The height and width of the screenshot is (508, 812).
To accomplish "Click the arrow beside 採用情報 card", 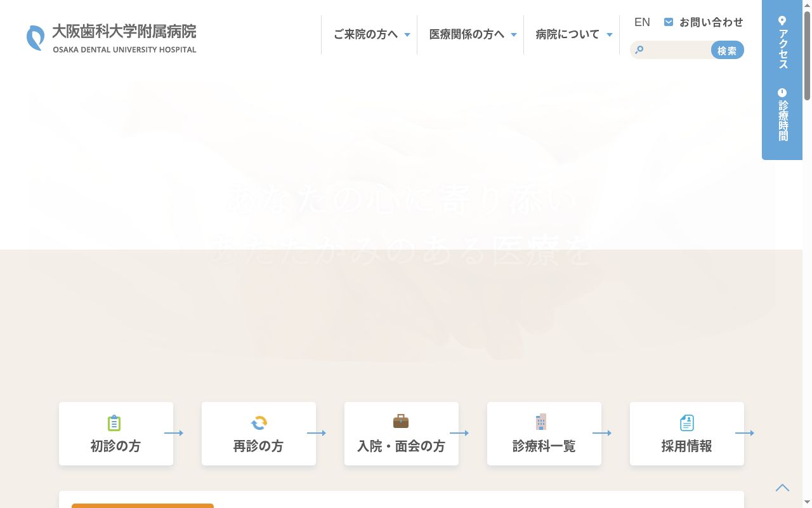I will coord(745,433).
